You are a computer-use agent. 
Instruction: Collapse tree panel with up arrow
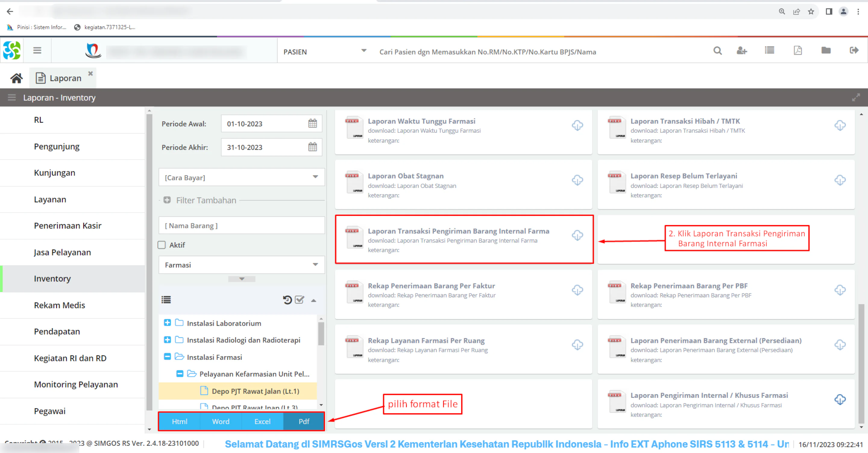coord(314,300)
